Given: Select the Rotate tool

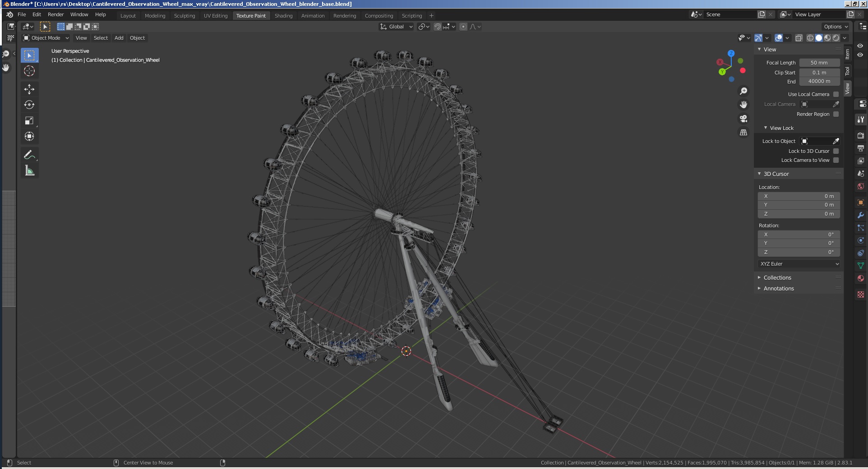Looking at the screenshot, I should tap(29, 105).
